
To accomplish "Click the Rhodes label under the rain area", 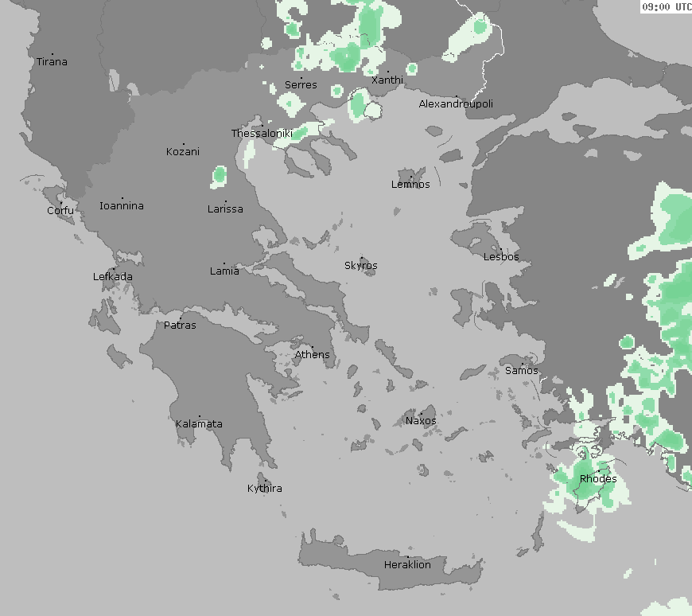I will tap(597, 479).
